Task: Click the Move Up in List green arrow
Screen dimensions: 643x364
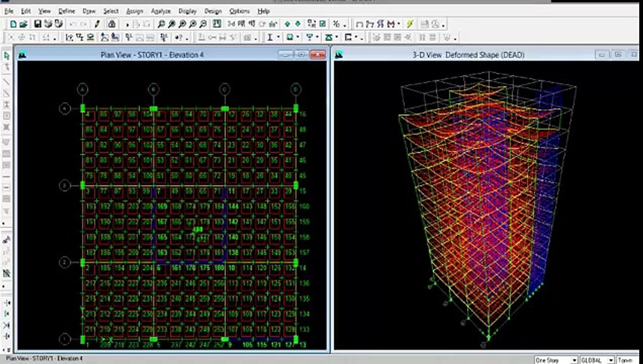Action: click(x=287, y=24)
